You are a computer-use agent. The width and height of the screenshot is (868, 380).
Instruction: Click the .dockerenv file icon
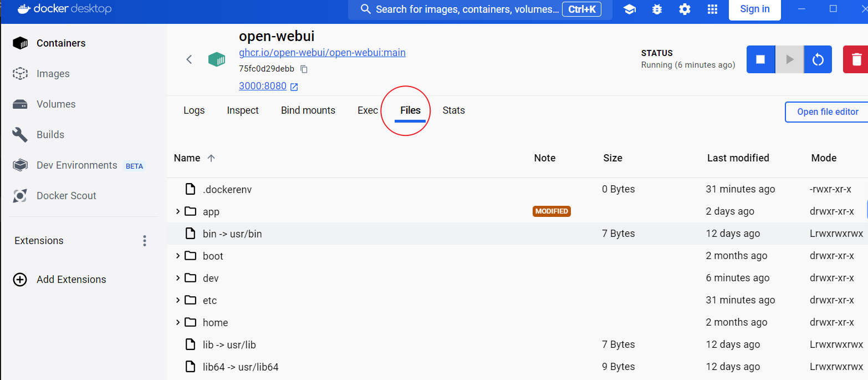(x=190, y=189)
